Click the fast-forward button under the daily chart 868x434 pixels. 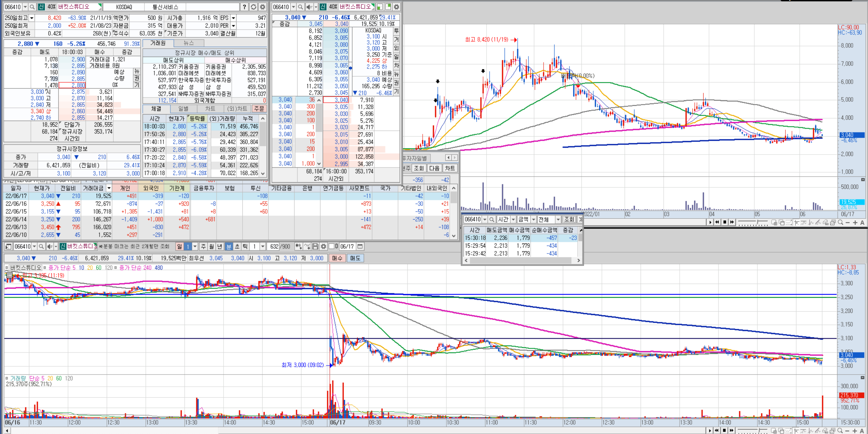(732, 222)
